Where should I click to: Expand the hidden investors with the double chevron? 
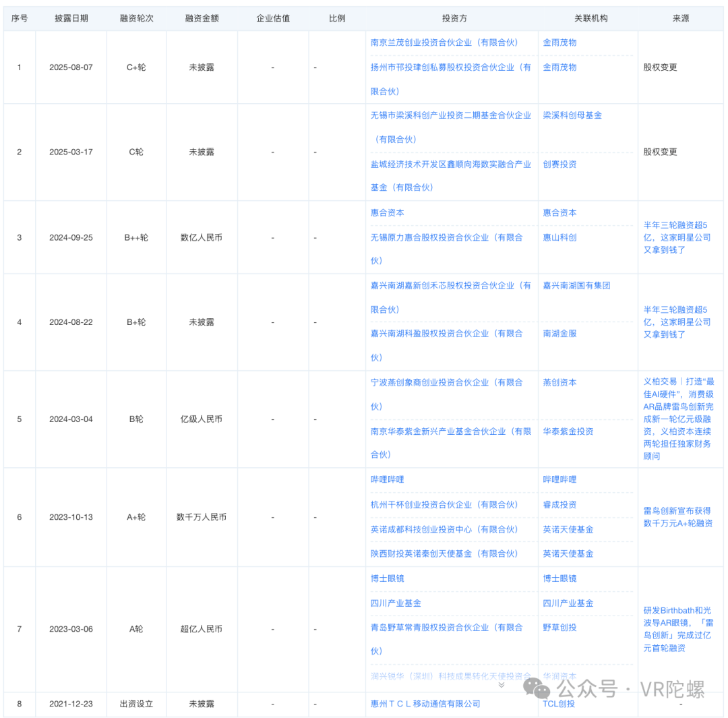[x=501, y=685]
